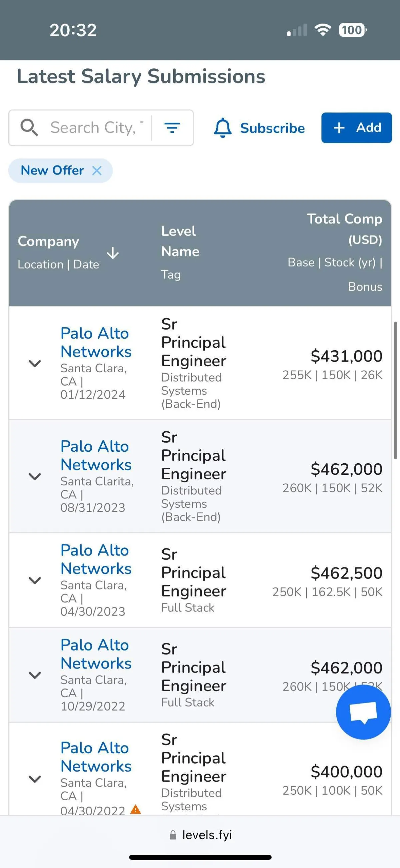
Task: Focus the Search City input field
Action: 97,128
